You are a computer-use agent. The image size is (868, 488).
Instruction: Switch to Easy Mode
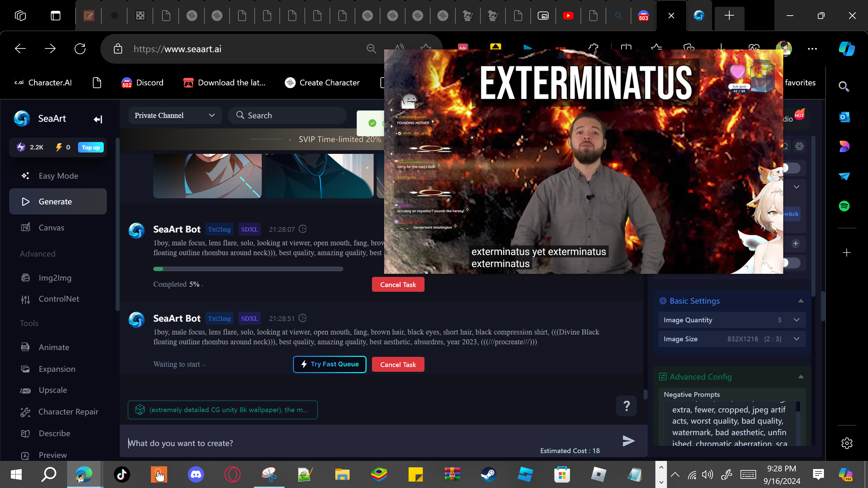click(x=58, y=176)
